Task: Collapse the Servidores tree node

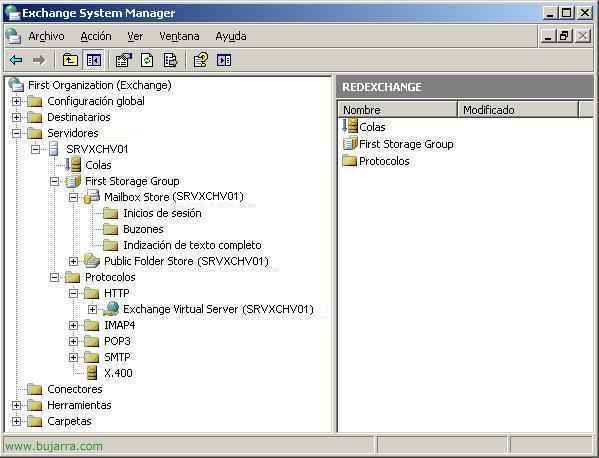Action: click(x=16, y=133)
